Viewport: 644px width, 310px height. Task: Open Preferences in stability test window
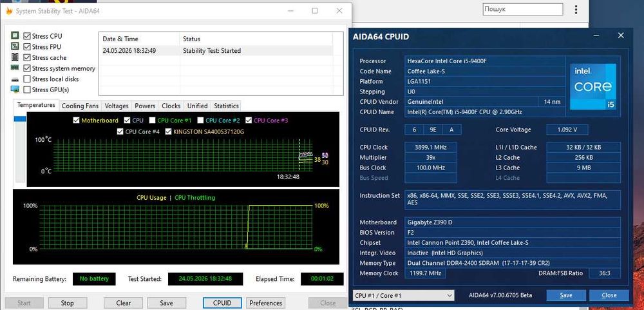266,303
